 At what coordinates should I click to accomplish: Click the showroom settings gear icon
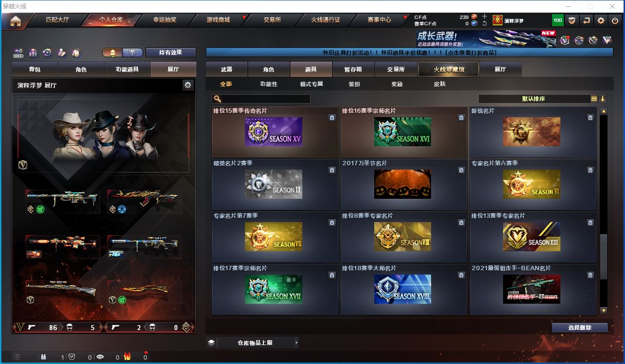tap(188, 85)
